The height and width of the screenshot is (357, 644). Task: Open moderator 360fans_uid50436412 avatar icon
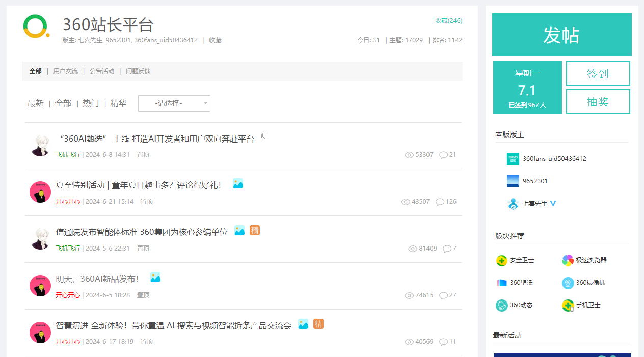(513, 159)
